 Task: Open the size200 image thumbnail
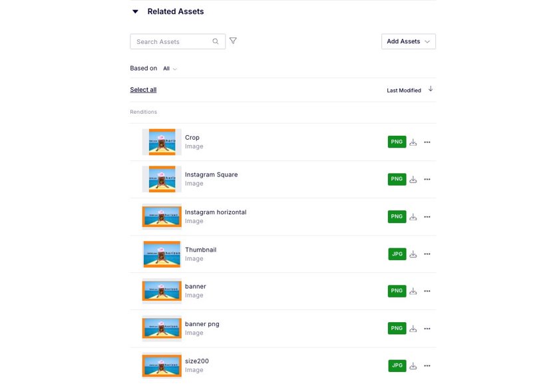point(161,365)
